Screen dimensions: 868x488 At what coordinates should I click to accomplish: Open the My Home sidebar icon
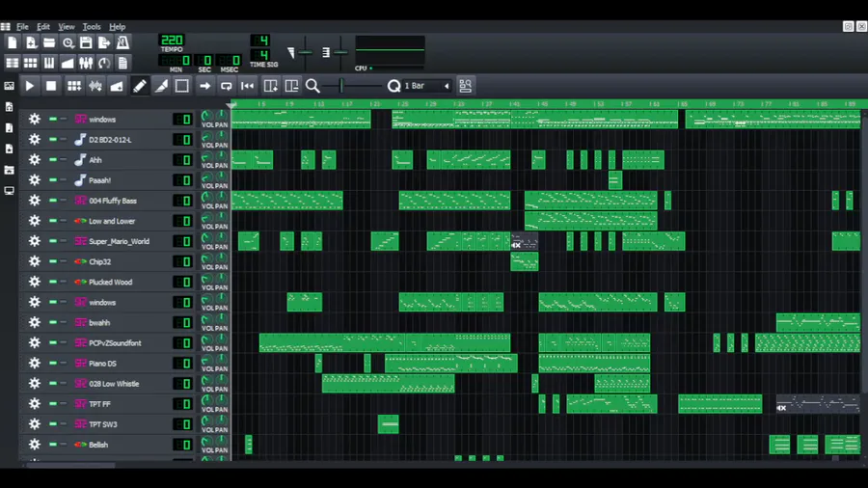10,170
